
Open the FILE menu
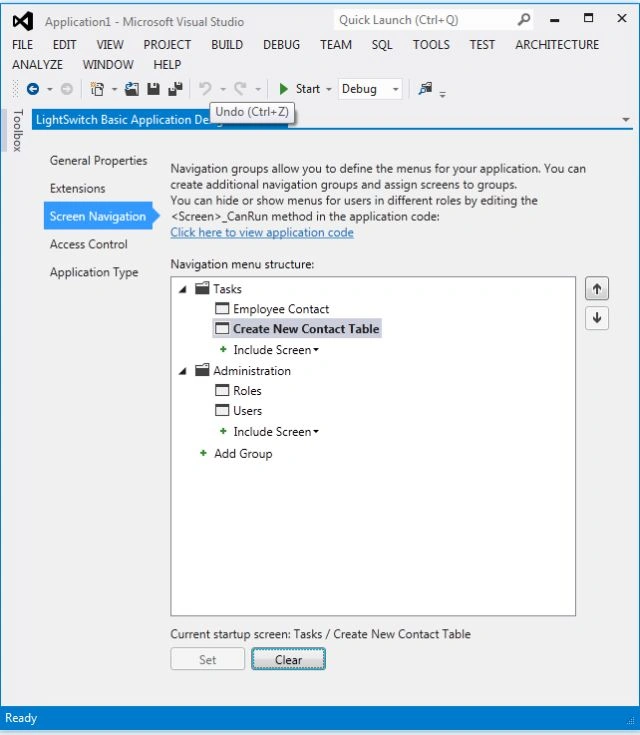[23, 45]
